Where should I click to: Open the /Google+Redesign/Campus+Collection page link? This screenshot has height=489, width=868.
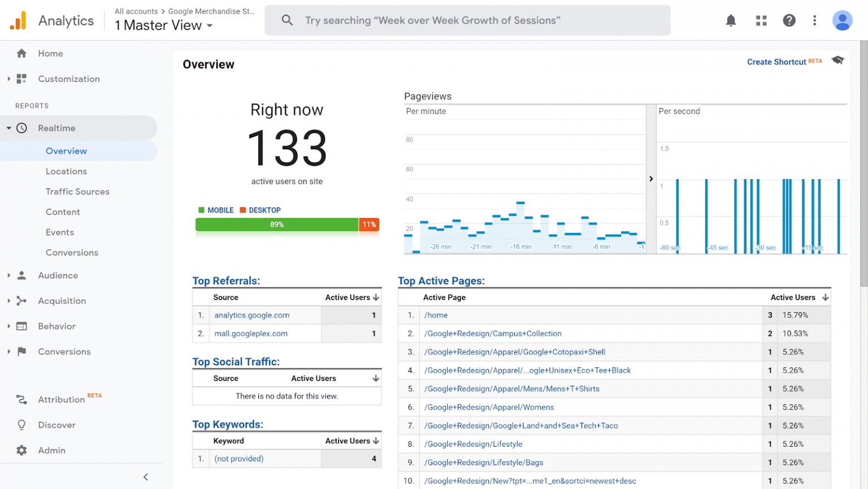point(493,334)
